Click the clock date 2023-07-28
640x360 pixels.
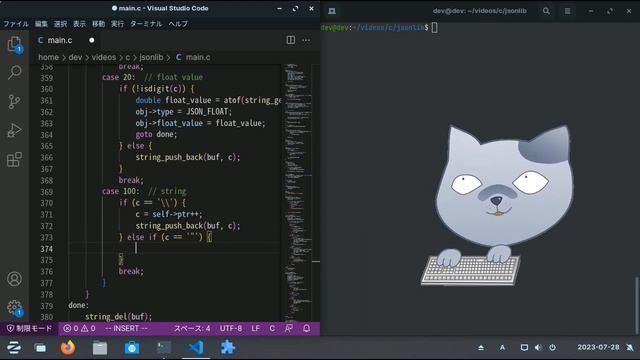pos(598,347)
